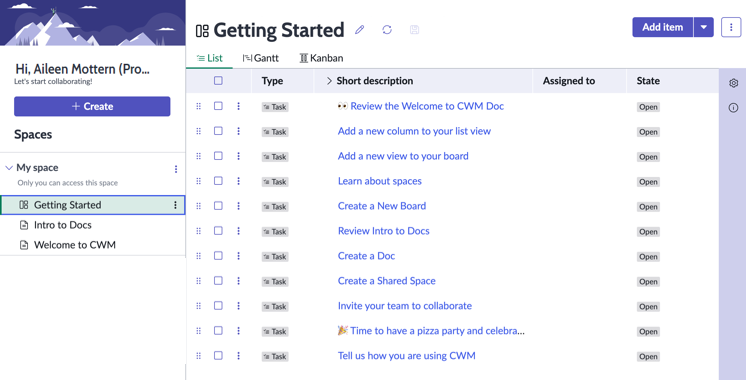Check the Create a Shared Space row

coord(218,281)
